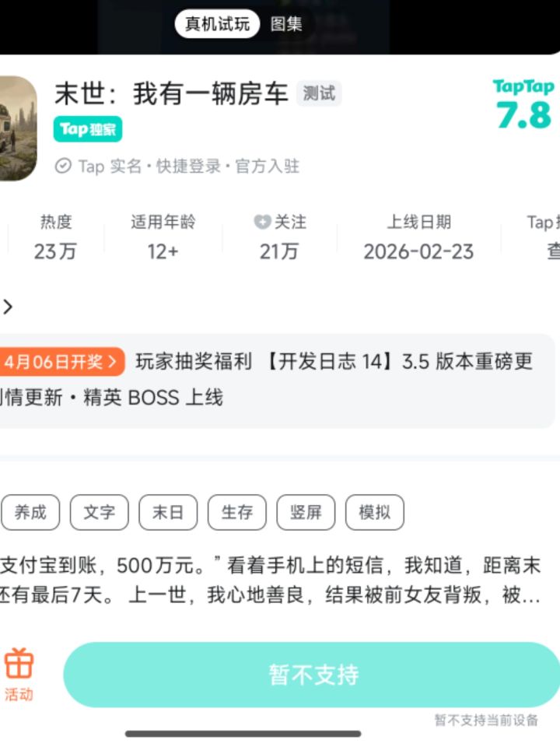
Task: Expand the truncated game description text
Action: (270, 580)
